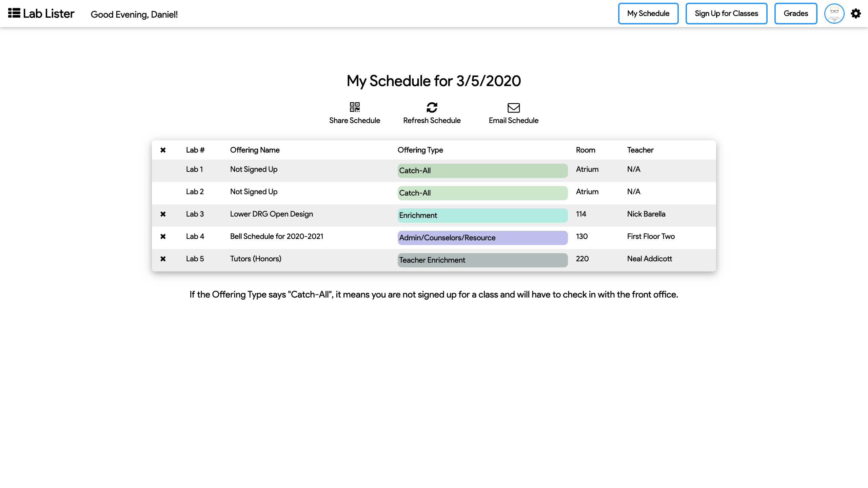This screenshot has height=488, width=868.
Task: Click Atrium room in Lab 2 row
Action: (587, 192)
